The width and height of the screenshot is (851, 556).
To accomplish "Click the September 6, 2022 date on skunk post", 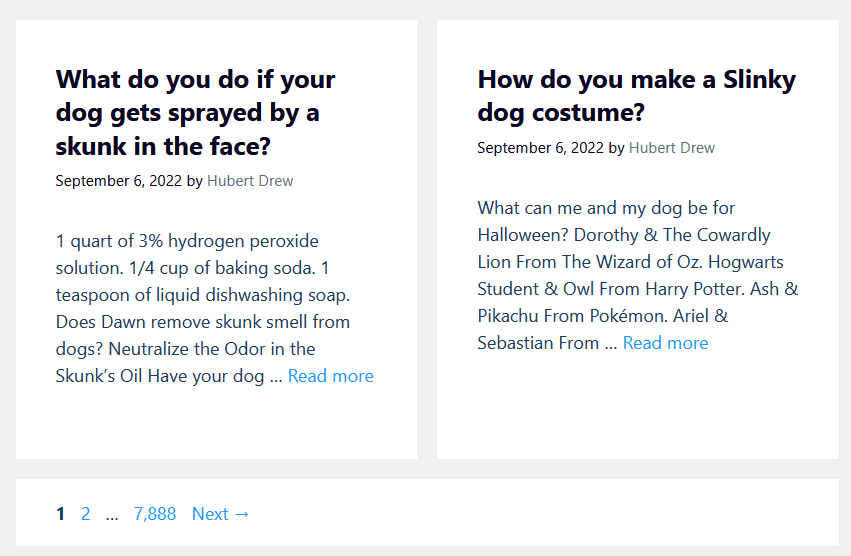I will (119, 181).
